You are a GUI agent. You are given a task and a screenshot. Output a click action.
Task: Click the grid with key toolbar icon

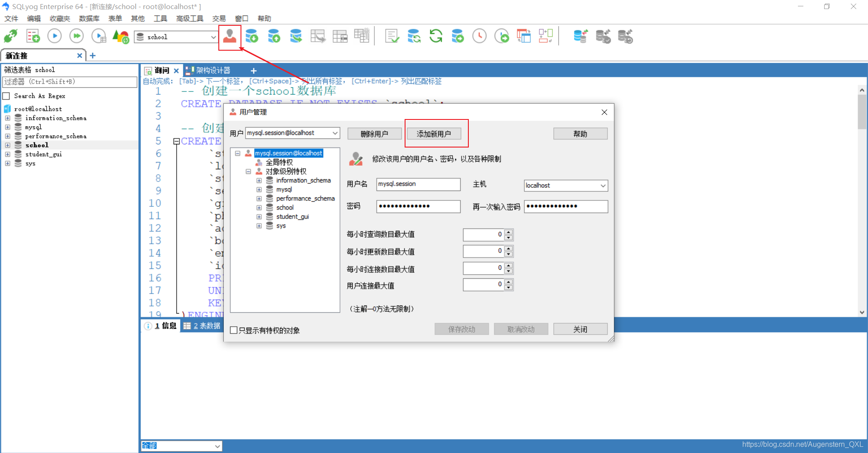(362, 36)
